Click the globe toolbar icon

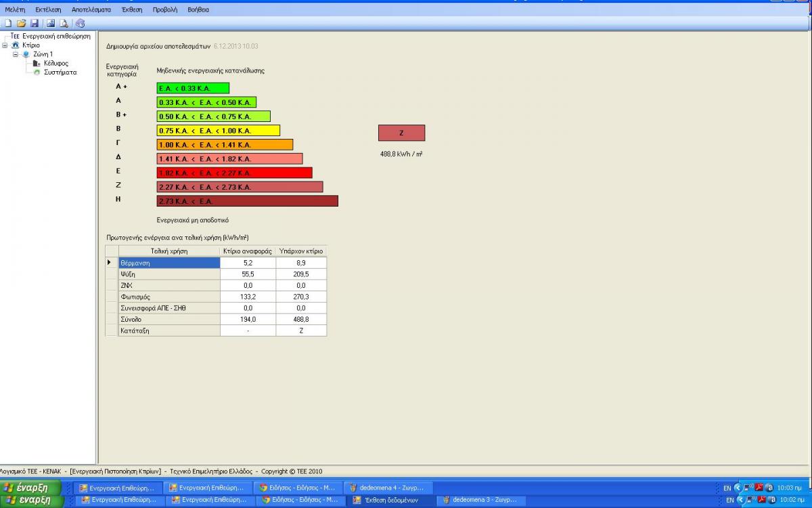[80, 23]
